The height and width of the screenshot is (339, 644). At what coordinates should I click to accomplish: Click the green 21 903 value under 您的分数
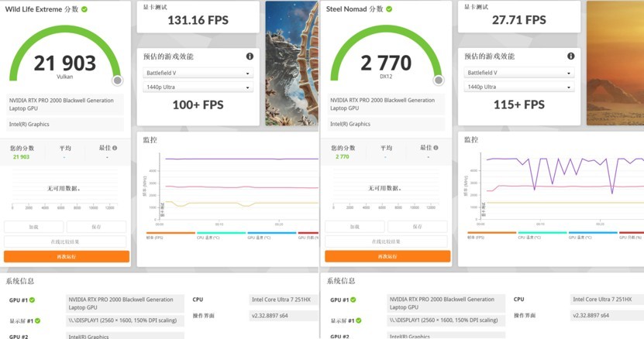point(21,157)
